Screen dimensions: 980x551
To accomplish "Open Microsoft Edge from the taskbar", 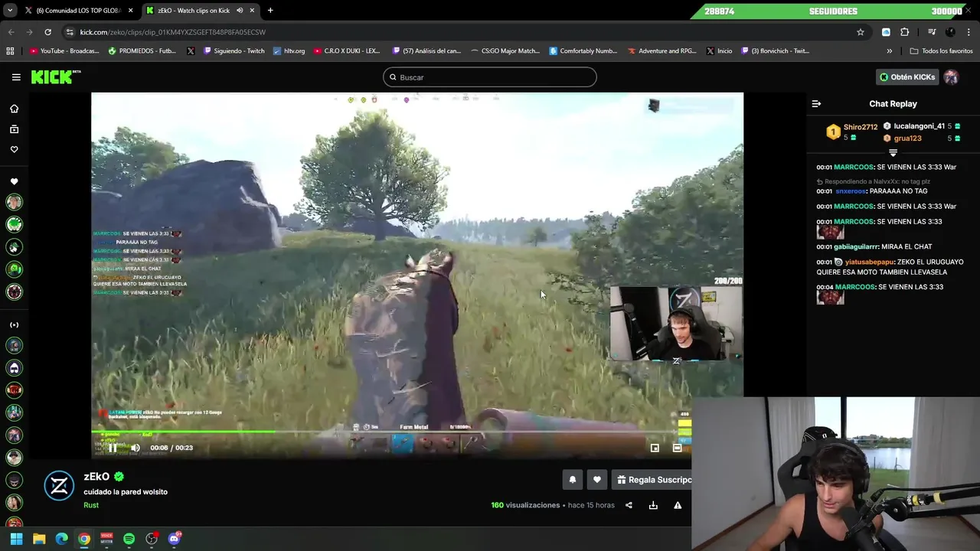I will click(61, 539).
